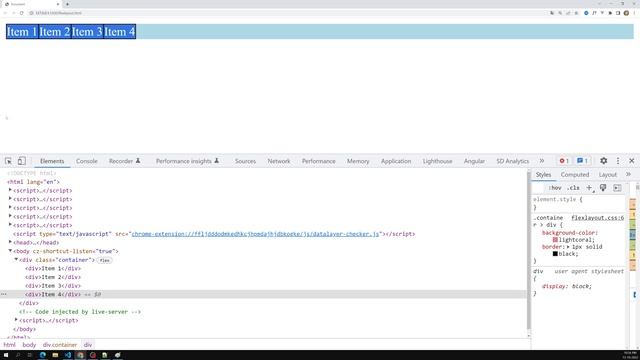Open the Windows Start menu
Image resolution: width=640 pixels, height=360 pixels.
click(6, 355)
